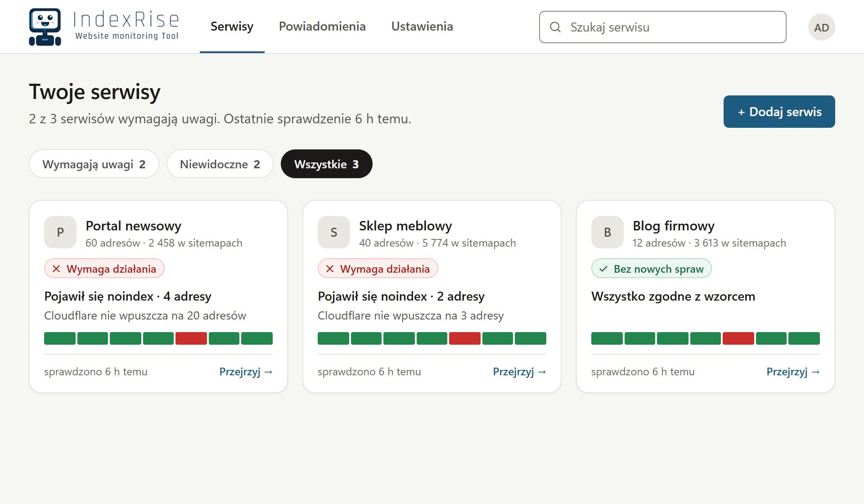
Task: Click the B icon of Blog firmowy
Action: pos(607,232)
